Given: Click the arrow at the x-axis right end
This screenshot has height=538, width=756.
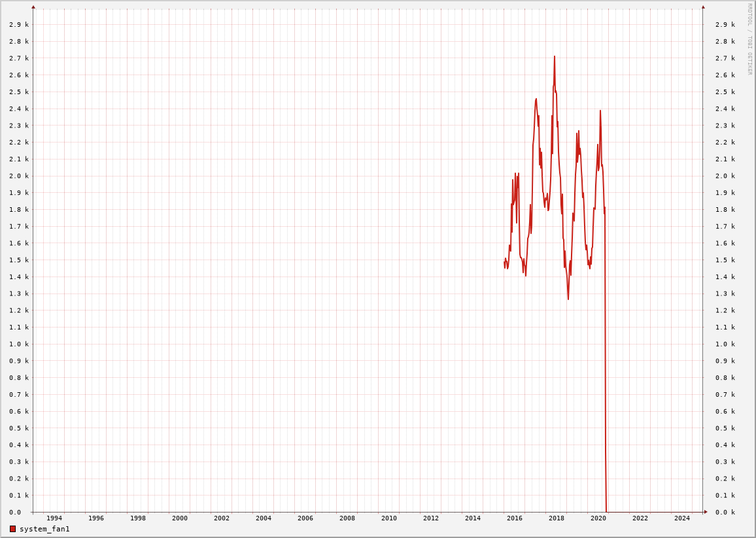Looking at the screenshot, I should 706,512.
